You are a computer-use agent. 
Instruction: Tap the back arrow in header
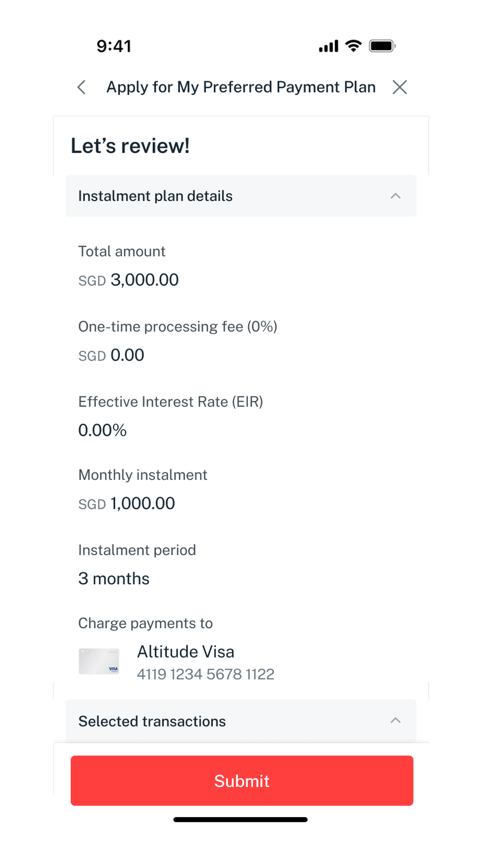coord(82,87)
